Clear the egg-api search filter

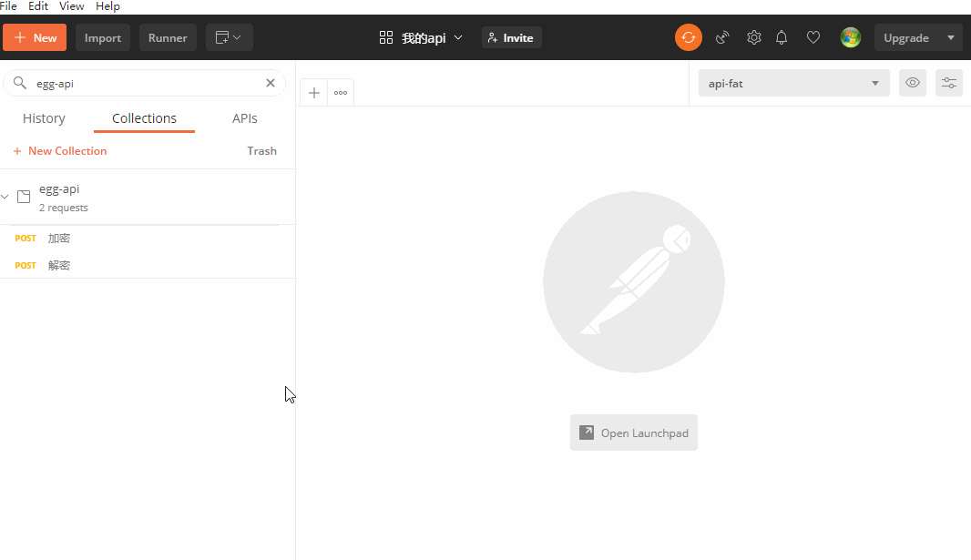pos(271,83)
